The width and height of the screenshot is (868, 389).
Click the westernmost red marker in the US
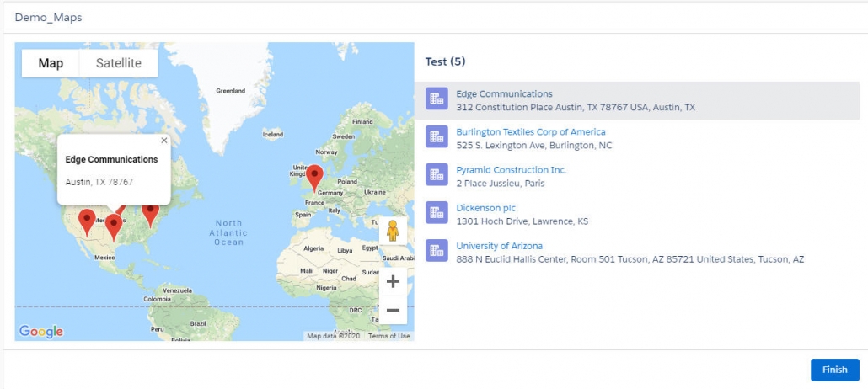pos(87,221)
